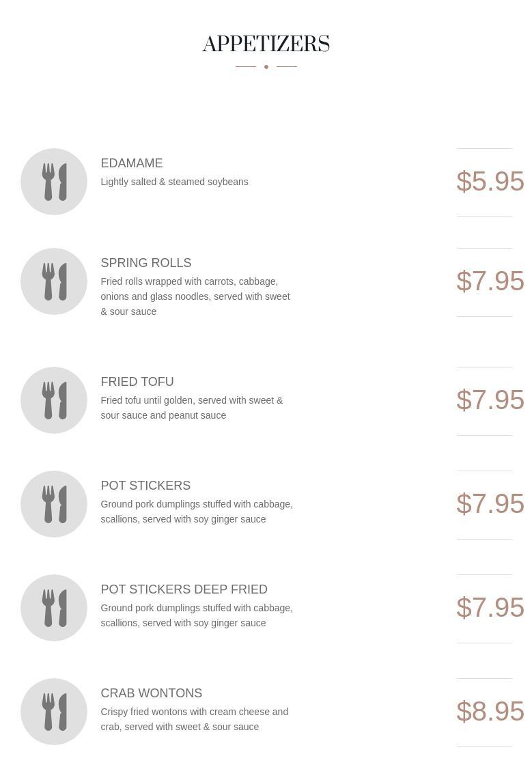532x767 pixels.
Task: Click the Edamame description text
Action: (x=174, y=182)
